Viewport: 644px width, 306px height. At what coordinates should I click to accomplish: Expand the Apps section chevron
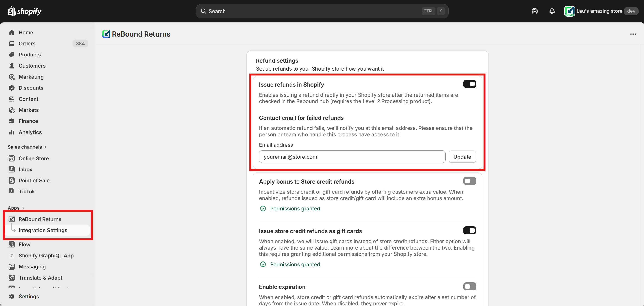point(23,208)
